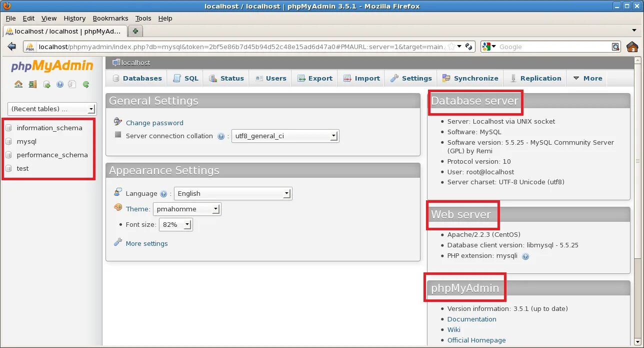Click the person icon beside Language label

118,192
